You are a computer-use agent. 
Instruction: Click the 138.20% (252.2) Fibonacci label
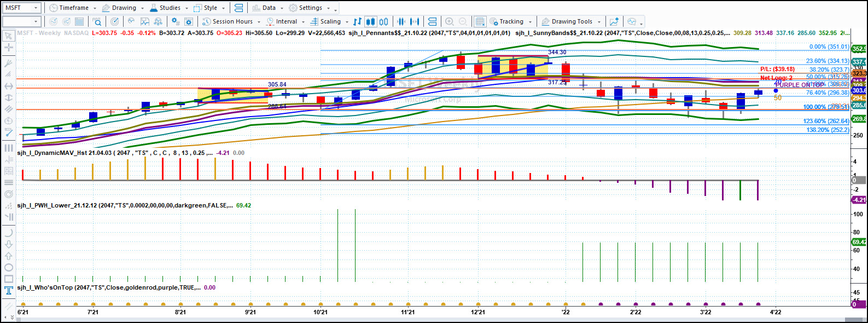(x=828, y=130)
